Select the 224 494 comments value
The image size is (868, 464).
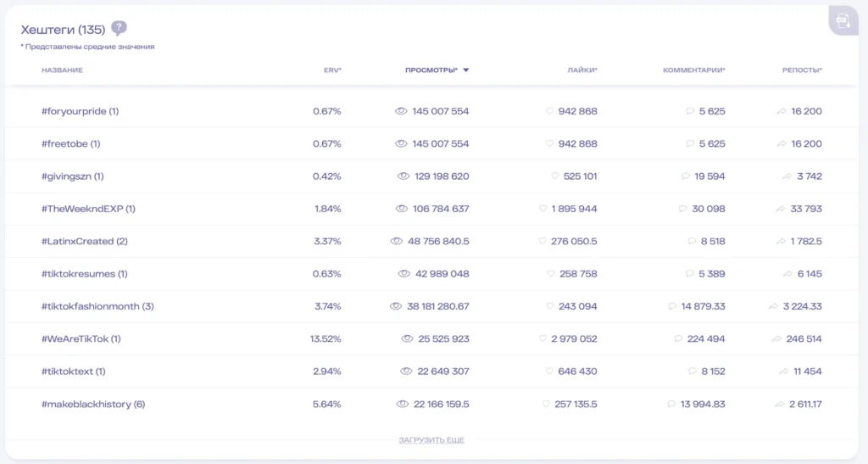(706, 338)
